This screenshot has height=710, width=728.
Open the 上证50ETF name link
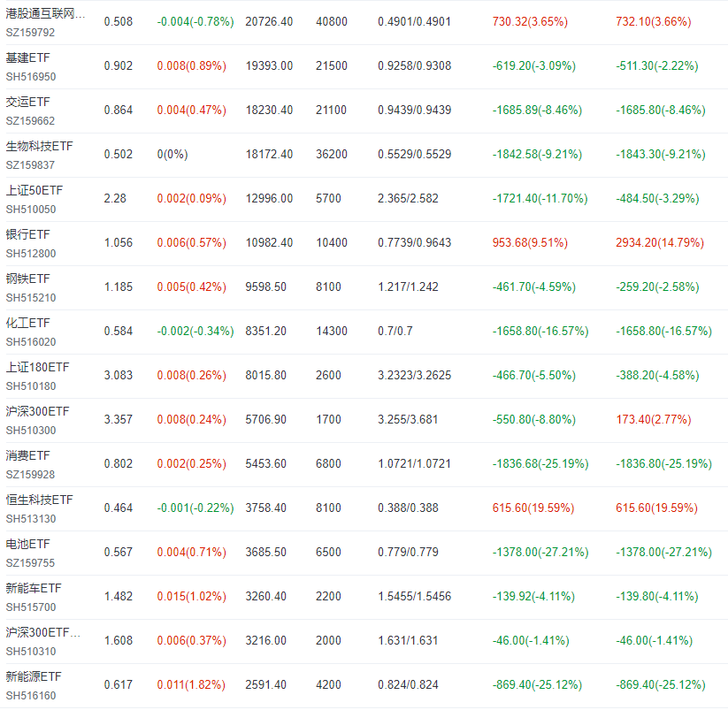[x=34, y=190]
